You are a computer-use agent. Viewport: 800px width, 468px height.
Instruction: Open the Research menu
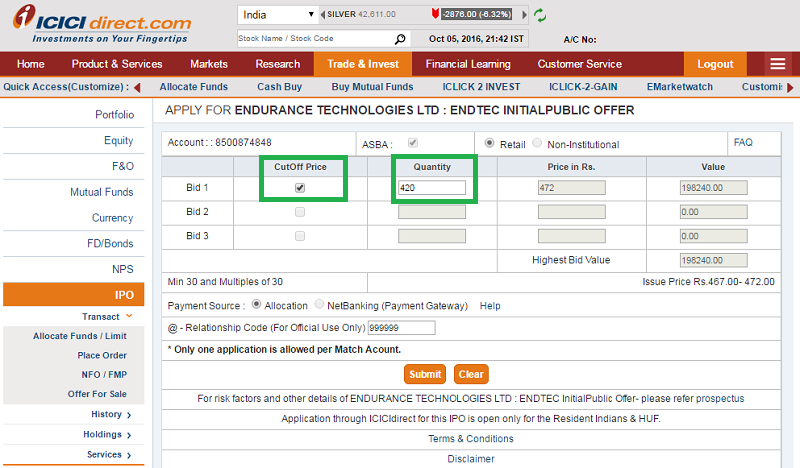[278, 64]
